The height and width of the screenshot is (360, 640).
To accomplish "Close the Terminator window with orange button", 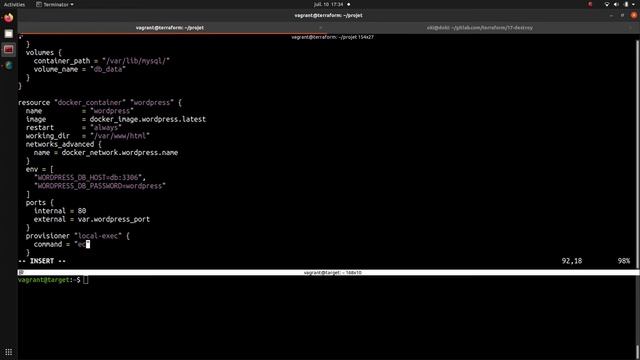I will [x=633, y=16].
